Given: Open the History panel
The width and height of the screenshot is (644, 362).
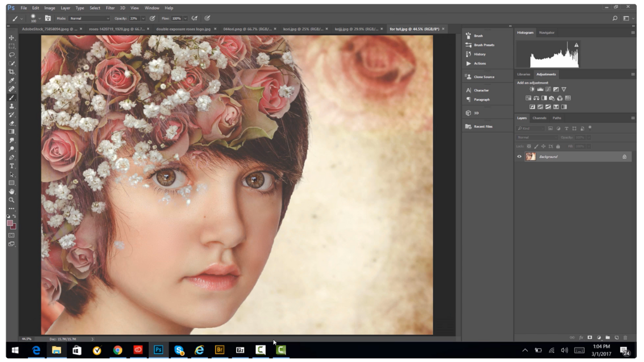Looking at the screenshot, I should 479,54.
